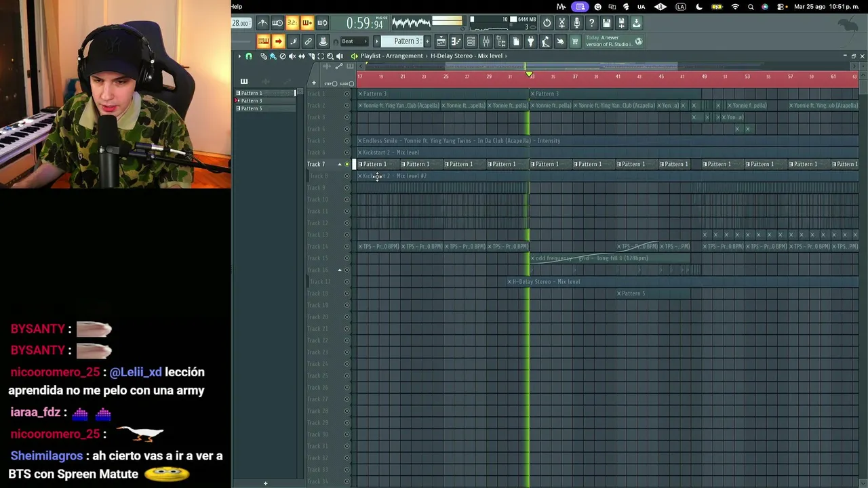
Task: Click the shopping cart content library icon
Action: [x=575, y=41]
